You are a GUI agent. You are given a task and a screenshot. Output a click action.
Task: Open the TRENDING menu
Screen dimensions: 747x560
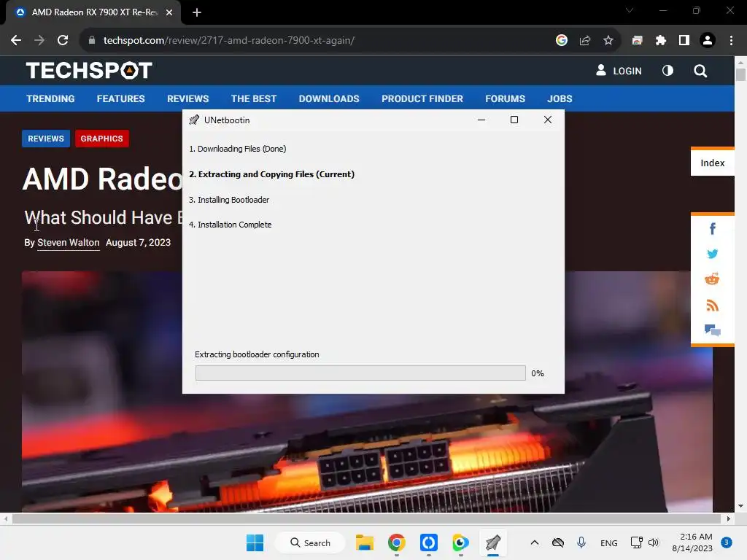pos(50,98)
